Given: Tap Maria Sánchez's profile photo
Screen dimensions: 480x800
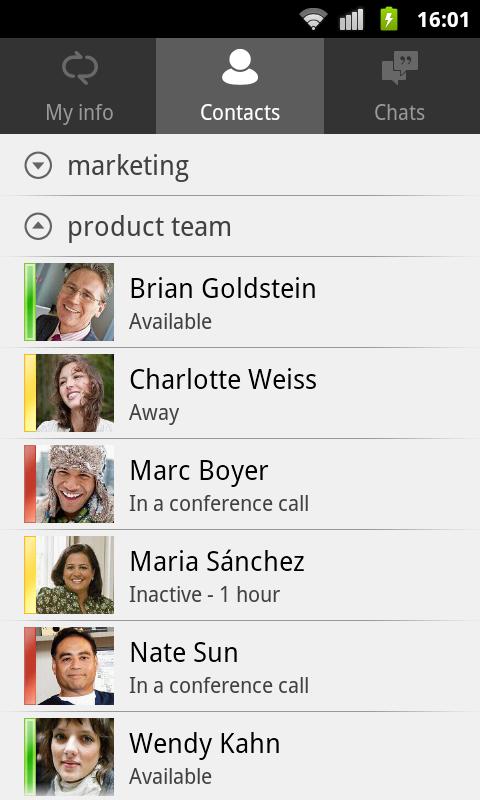Looking at the screenshot, I should click(75, 574).
